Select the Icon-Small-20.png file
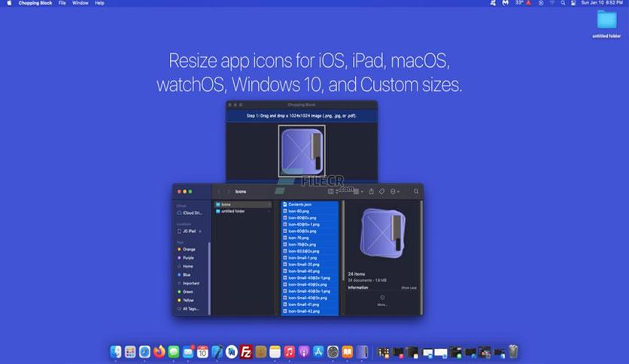 310,265
